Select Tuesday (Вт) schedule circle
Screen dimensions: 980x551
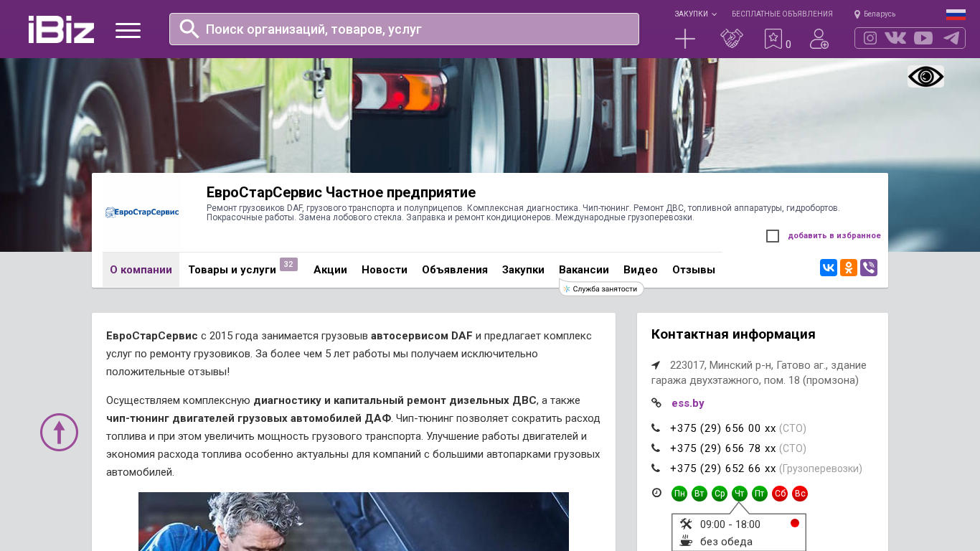pos(699,494)
